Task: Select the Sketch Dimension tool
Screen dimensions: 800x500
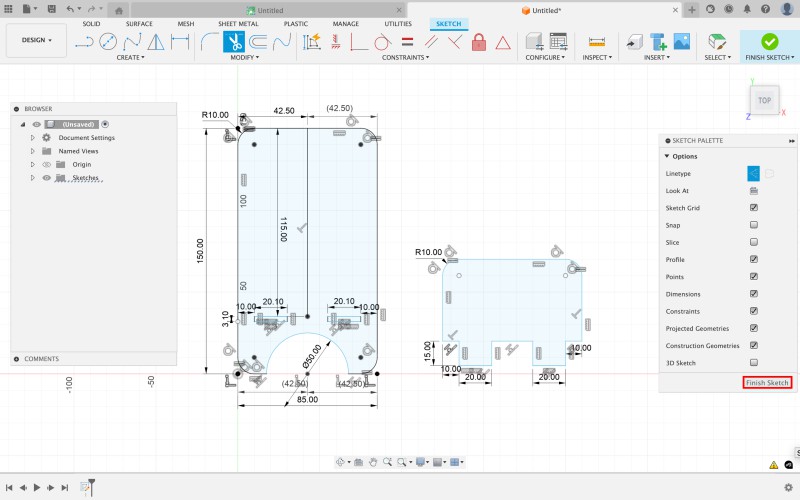Action: 180,42
